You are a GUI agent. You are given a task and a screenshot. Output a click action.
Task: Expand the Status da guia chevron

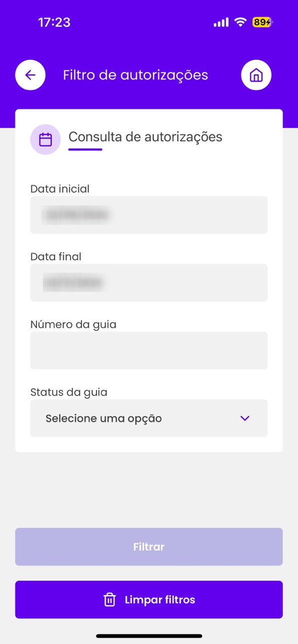pos(244,418)
